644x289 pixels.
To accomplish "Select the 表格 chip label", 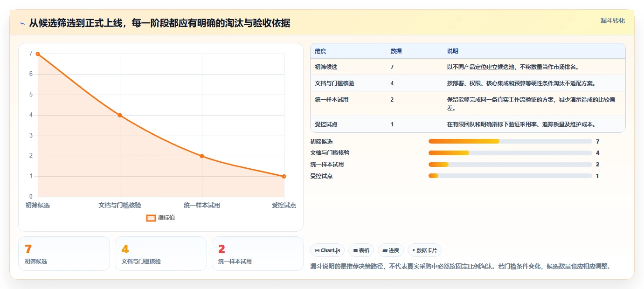I will [x=364, y=250].
